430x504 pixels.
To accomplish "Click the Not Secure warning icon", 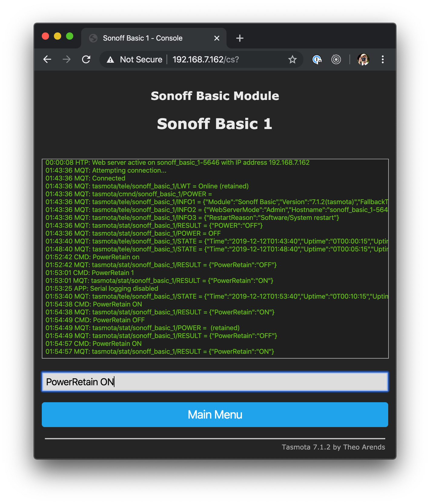I will [111, 60].
